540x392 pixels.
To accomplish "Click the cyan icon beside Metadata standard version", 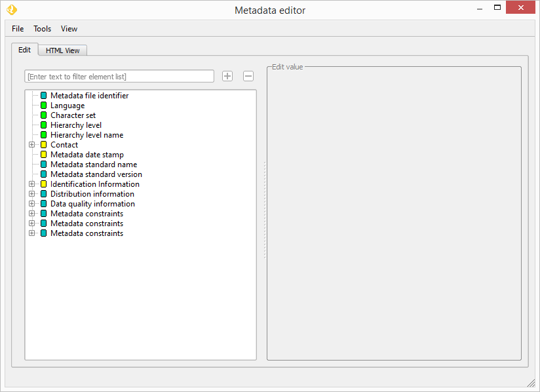I will (x=43, y=174).
